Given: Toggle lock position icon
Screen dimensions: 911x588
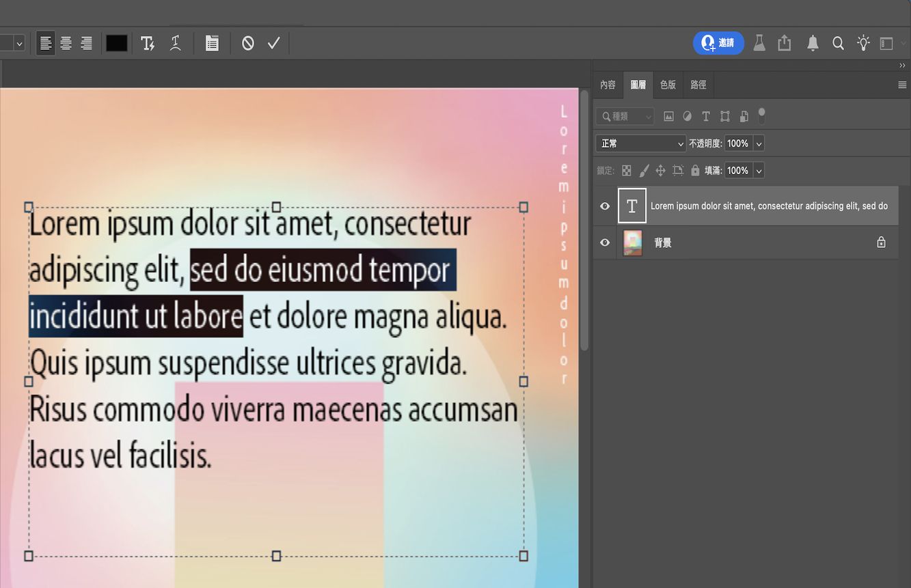Looking at the screenshot, I should 660,171.
